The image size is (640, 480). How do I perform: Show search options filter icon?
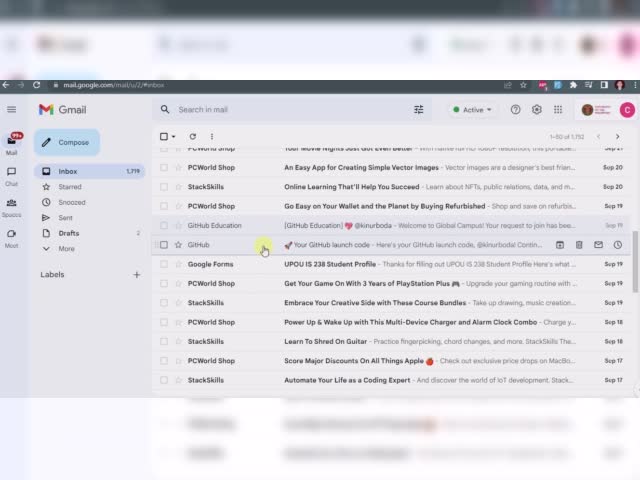419,109
